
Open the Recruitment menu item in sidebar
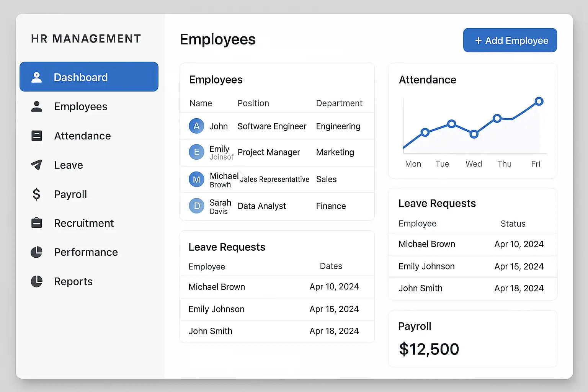coord(84,223)
